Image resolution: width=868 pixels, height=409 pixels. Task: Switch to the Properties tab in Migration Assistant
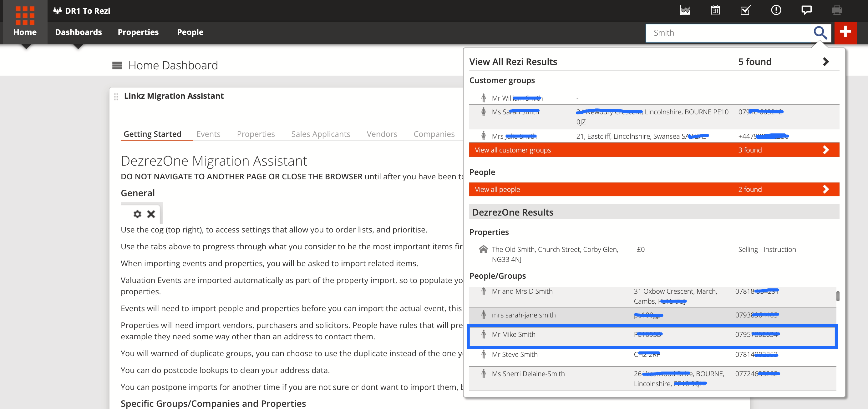click(256, 134)
